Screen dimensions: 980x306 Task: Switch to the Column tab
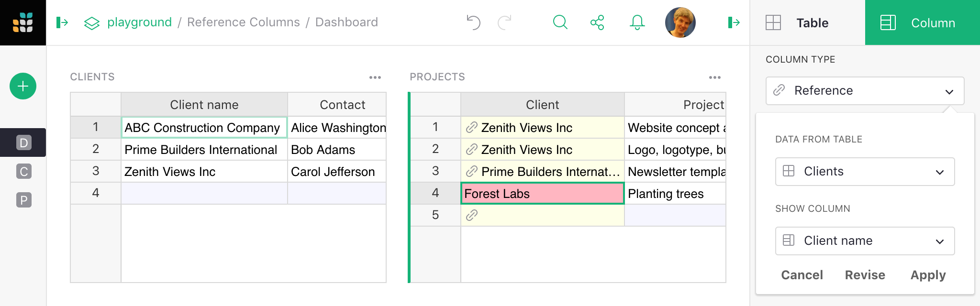(x=922, y=22)
